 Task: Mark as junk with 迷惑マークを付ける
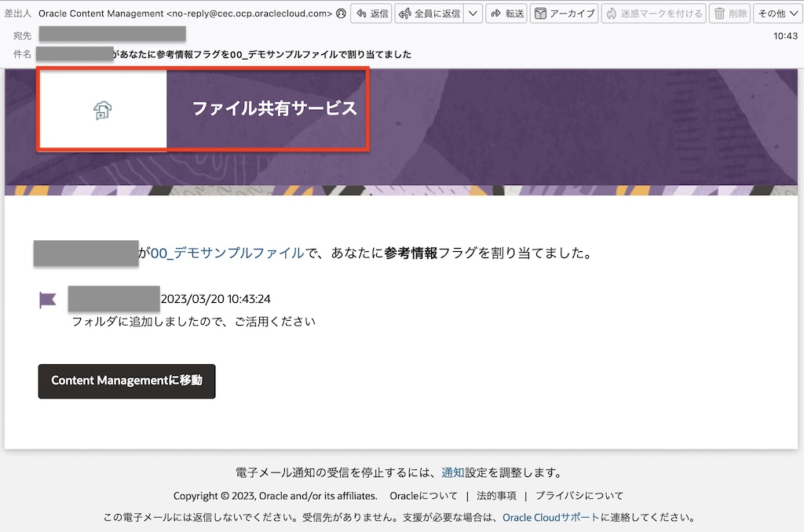point(653,13)
